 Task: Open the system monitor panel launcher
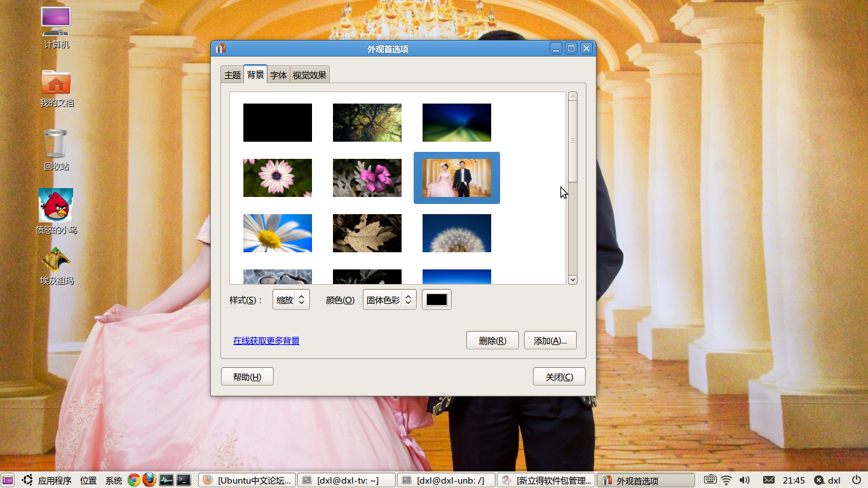[x=166, y=480]
